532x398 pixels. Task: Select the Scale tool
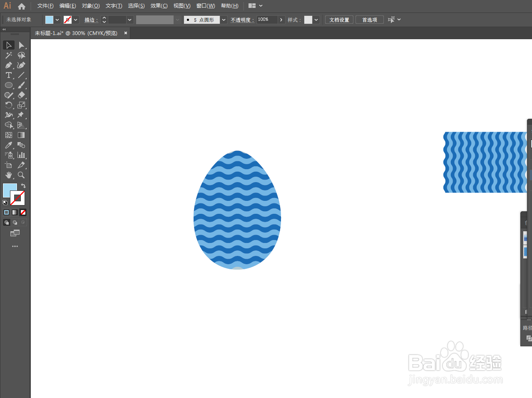click(21, 105)
